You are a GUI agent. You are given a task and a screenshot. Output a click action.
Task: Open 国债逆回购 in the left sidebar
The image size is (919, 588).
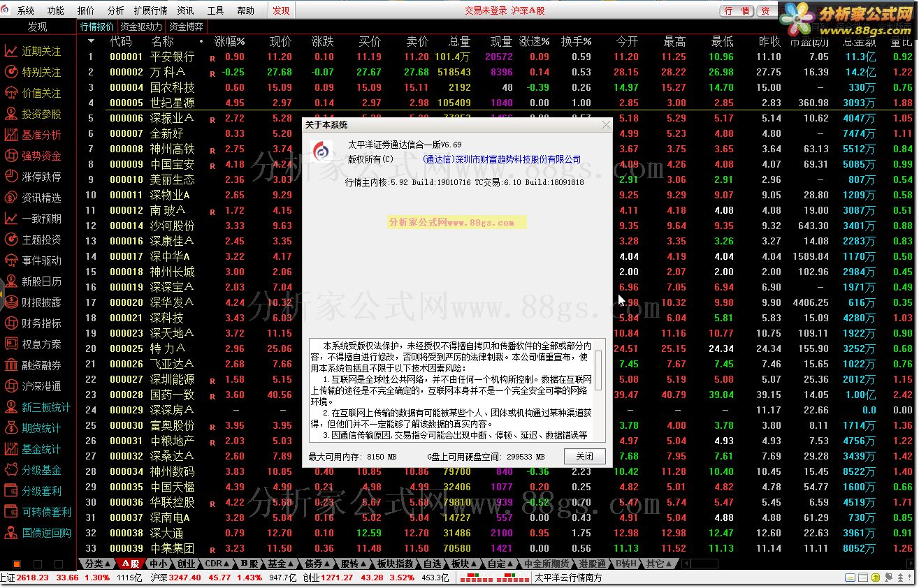(x=38, y=533)
